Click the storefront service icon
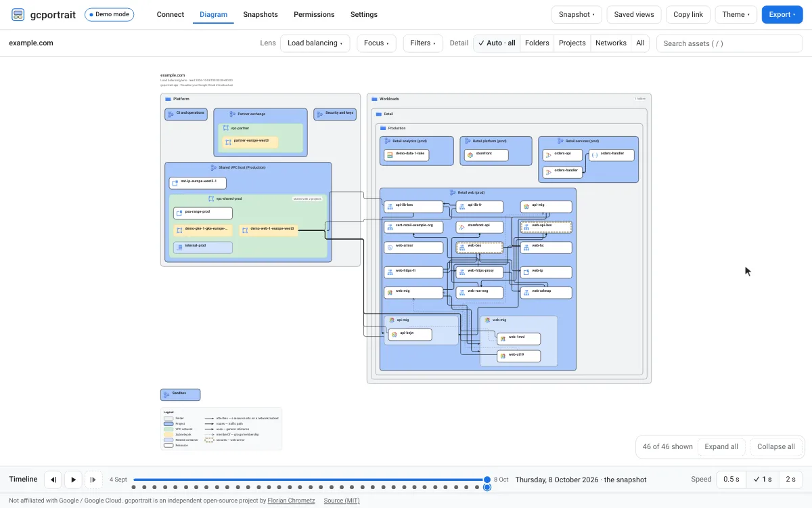Image resolution: width=812 pixels, height=508 pixels. [469, 154]
